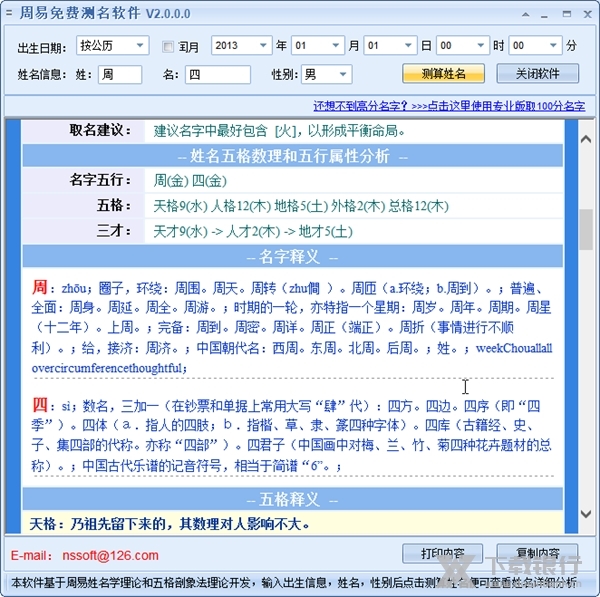
Task: Click the given name field containing 四
Action: [x=218, y=74]
